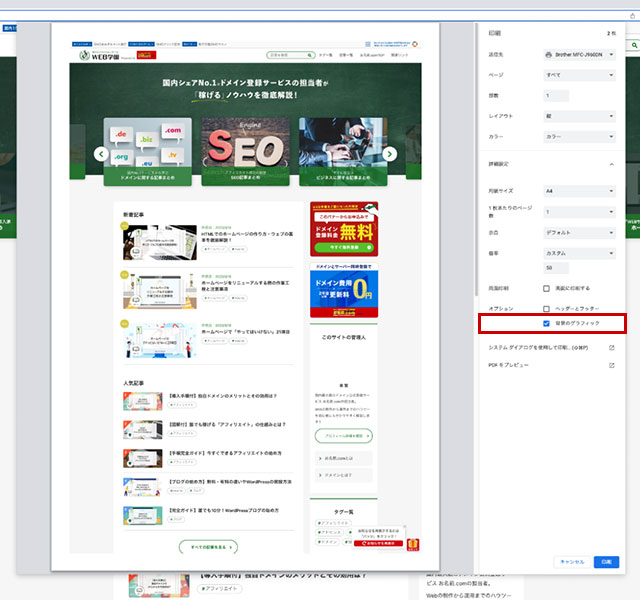Viewport: 640px width, 600px height.
Task: Click the タグ一覧 heading in preview sidebar
Action: pos(344,512)
